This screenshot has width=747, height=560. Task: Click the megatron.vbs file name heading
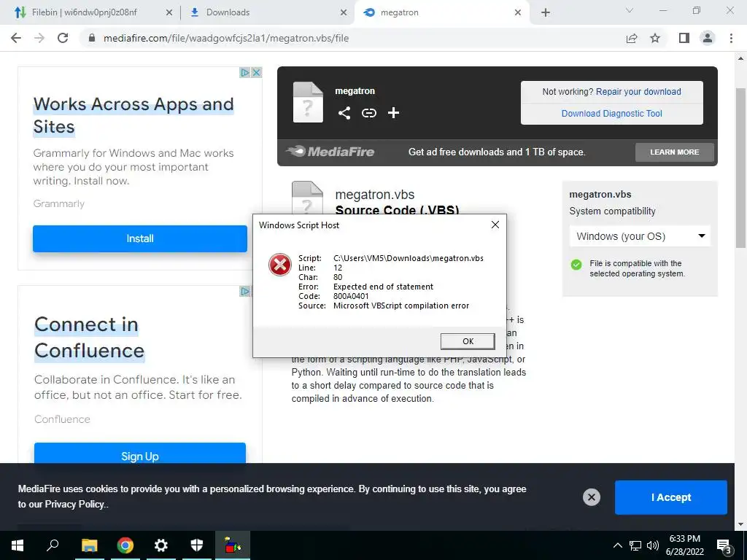coord(375,194)
